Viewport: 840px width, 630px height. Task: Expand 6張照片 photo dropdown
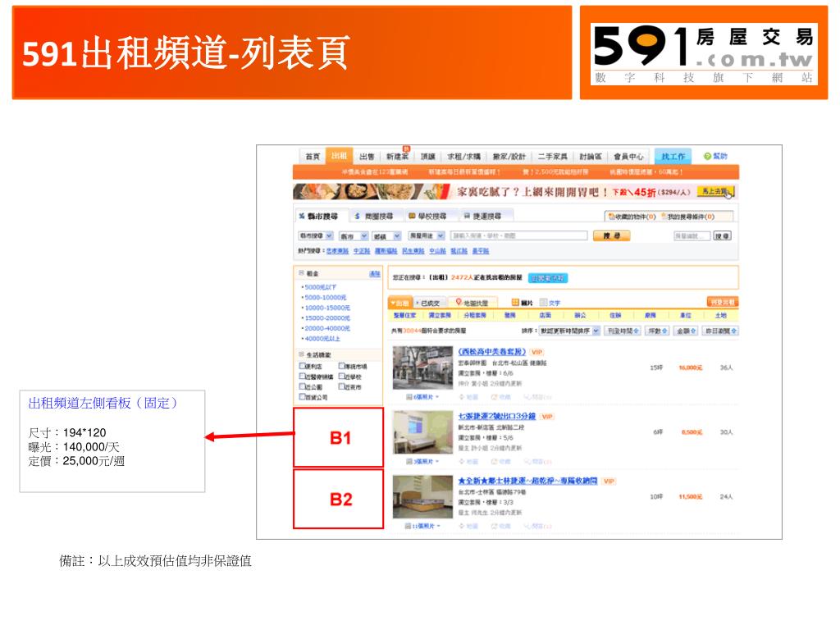(422, 397)
